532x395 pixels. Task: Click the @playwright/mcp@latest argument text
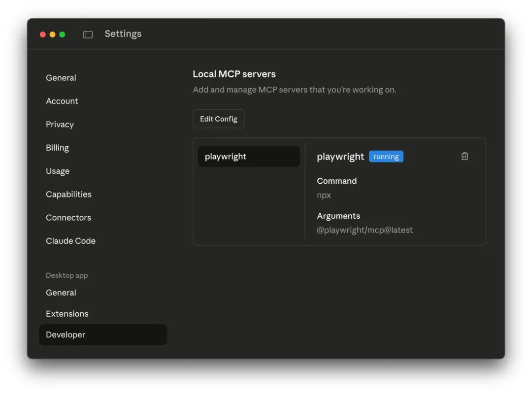point(365,230)
